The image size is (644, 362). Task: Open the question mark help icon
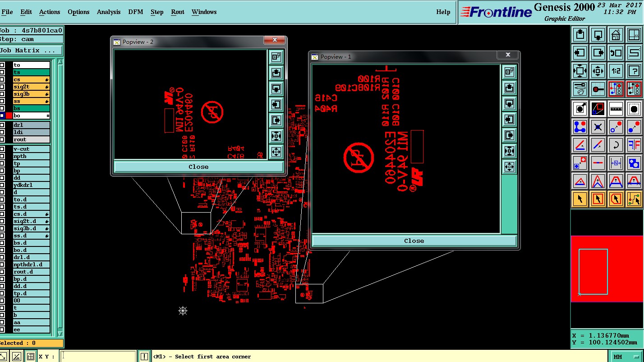click(x=634, y=71)
